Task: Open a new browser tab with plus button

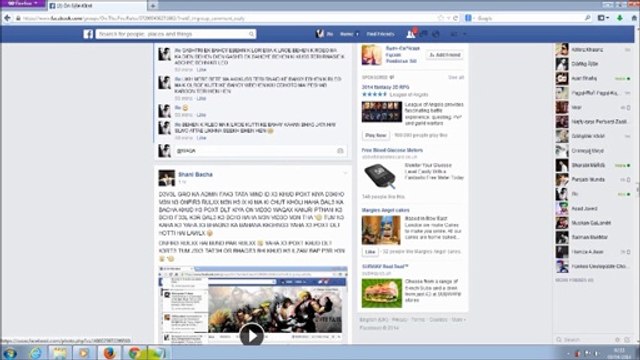Action: (153, 6)
